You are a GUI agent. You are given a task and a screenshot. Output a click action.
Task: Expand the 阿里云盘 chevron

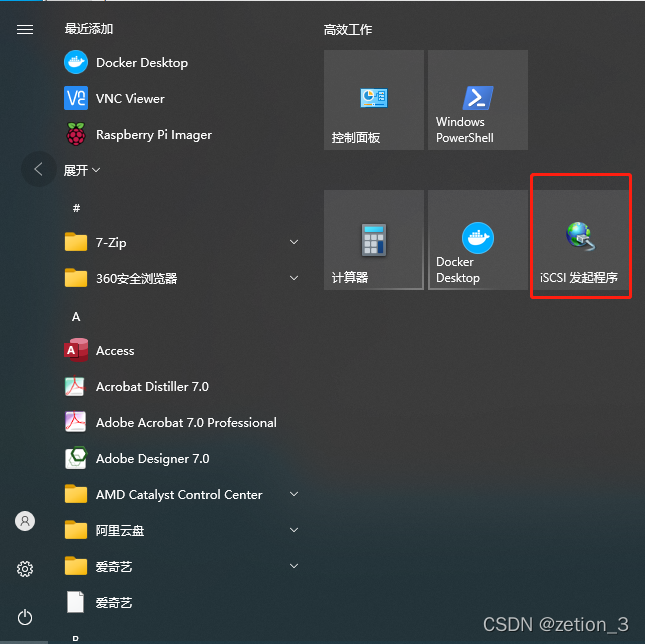(294, 530)
